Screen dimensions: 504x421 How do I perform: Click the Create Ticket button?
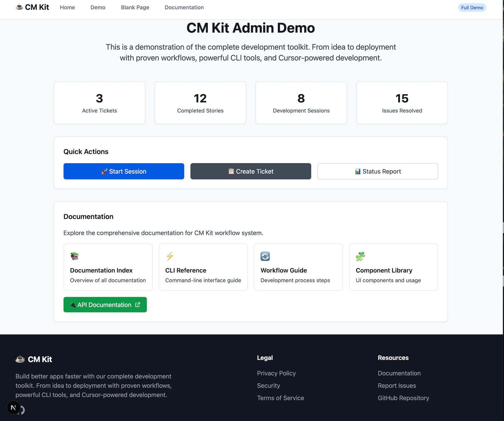(x=251, y=171)
